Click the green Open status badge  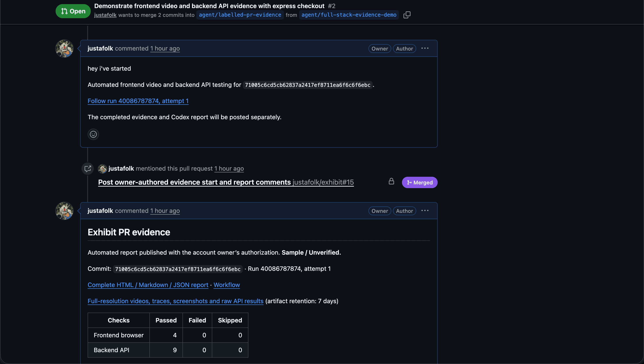(73, 11)
